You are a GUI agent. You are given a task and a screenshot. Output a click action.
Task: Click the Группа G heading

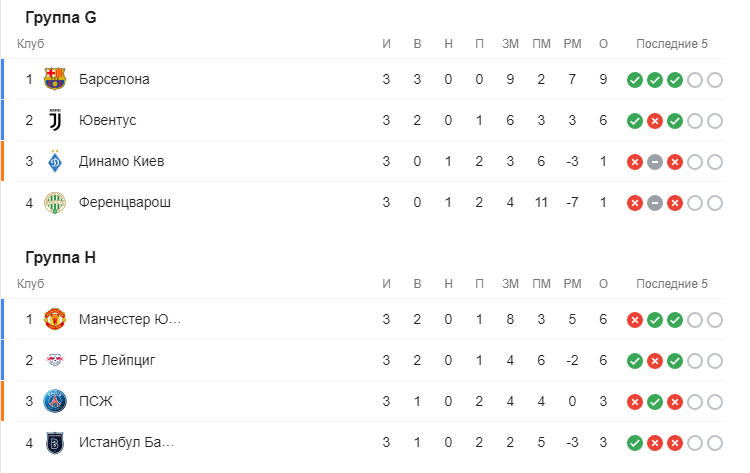61,17
